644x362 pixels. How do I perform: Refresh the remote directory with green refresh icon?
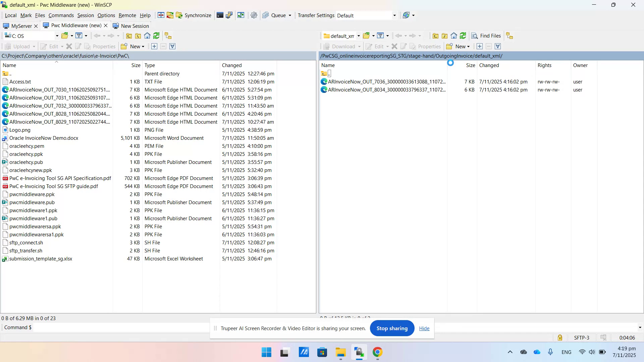coord(463,36)
